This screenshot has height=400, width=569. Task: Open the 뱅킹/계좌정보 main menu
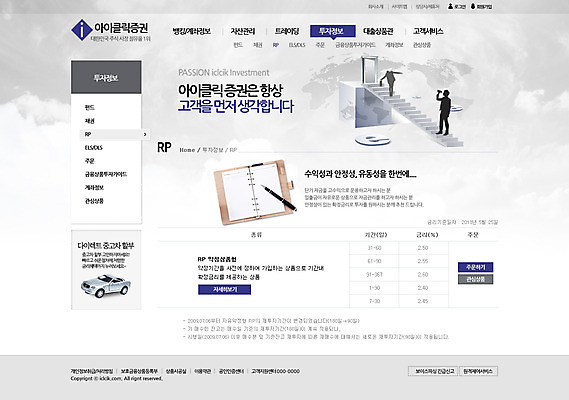tap(192, 31)
